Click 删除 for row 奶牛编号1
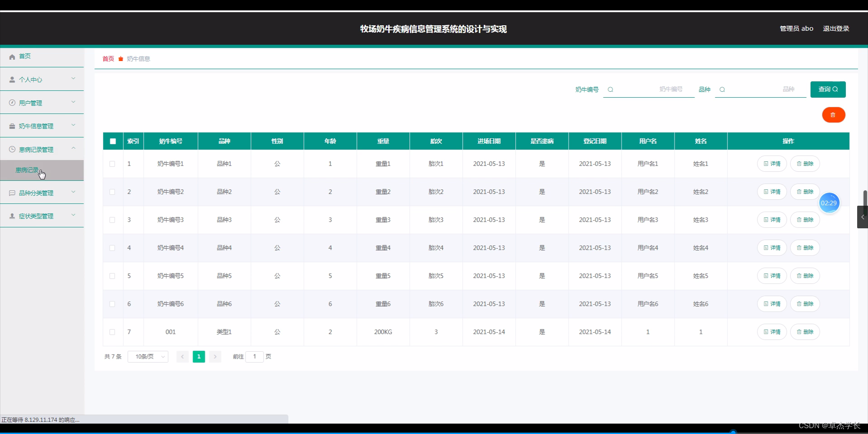This screenshot has height=434, width=868. [805, 164]
